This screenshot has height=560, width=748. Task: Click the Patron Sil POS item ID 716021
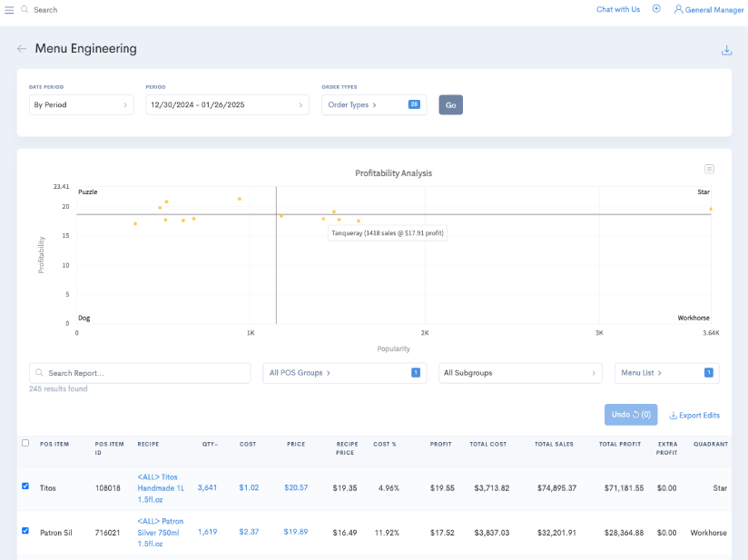point(107,533)
